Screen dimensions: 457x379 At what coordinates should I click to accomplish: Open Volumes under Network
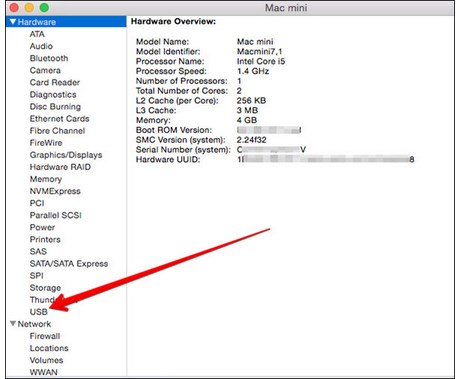(46, 360)
